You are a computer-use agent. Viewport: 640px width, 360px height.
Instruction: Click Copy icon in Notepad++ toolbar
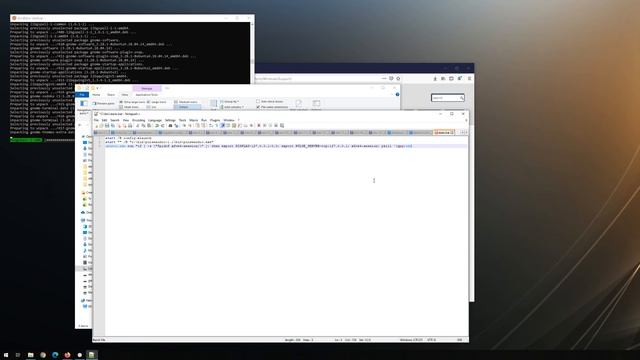point(143,126)
